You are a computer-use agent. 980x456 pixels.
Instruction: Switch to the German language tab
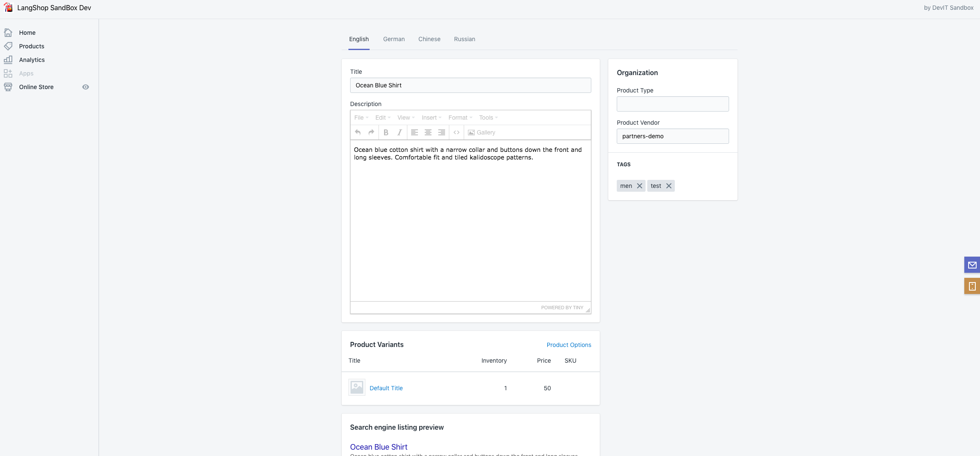[x=393, y=39]
